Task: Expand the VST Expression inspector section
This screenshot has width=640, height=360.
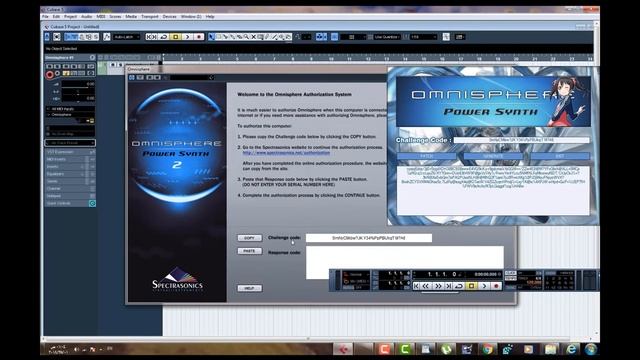Action: (70, 152)
